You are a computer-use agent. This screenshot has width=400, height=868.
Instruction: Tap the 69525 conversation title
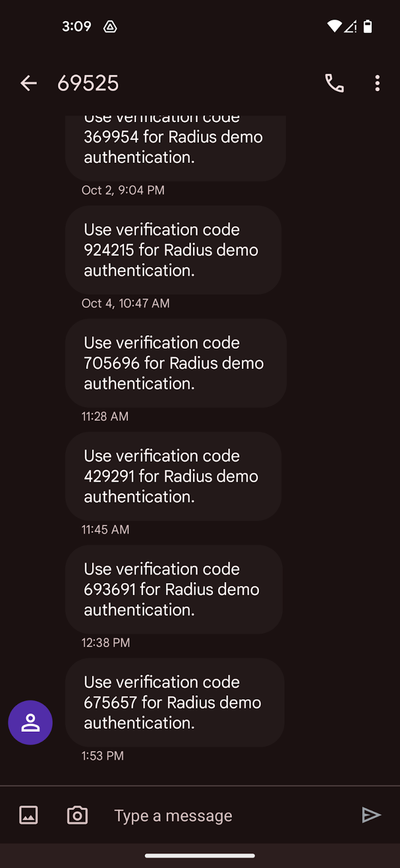click(x=88, y=83)
